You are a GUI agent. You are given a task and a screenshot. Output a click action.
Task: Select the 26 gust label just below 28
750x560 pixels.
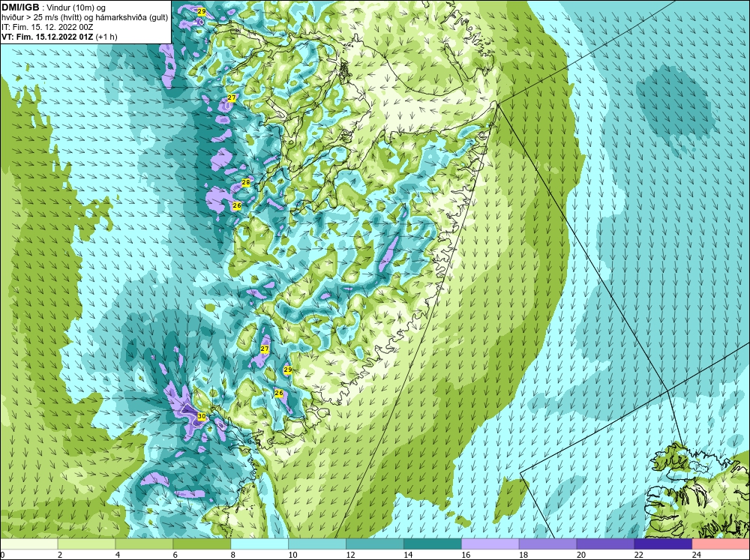[237, 205]
